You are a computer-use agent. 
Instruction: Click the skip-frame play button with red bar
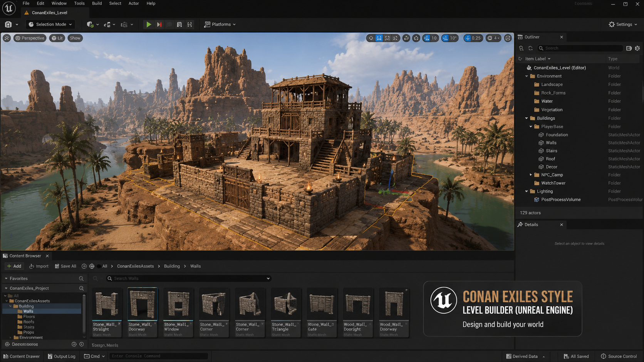click(x=159, y=24)
